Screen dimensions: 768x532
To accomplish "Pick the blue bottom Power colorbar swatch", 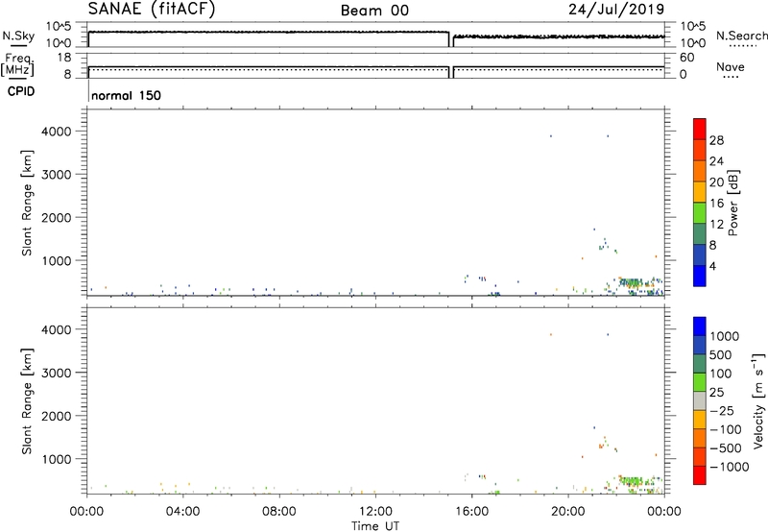I will coord(700,276).
